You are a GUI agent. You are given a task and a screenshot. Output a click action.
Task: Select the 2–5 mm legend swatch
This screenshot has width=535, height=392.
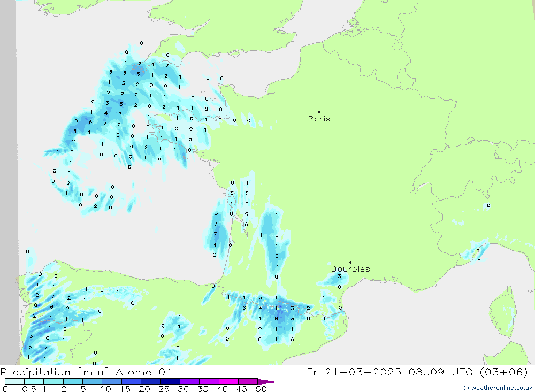73,381
